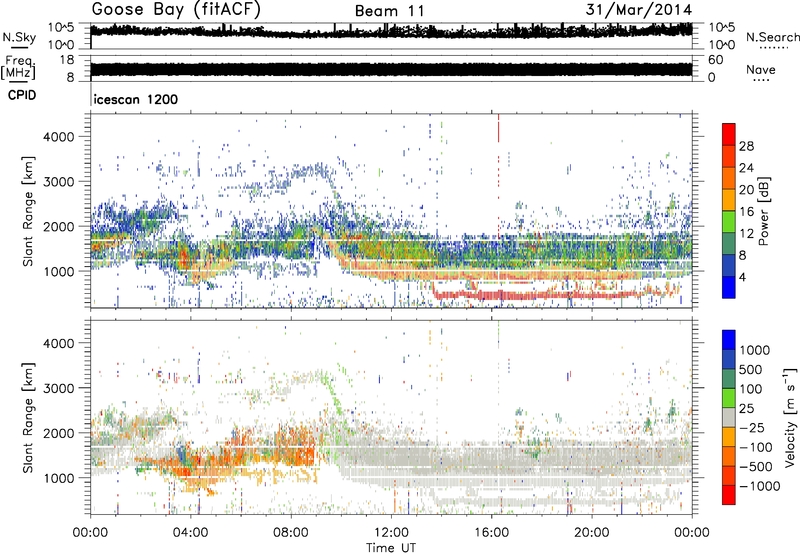The image size is (800, 554).
Task: Click the '4000' tick of power panel
Action: tap(59, 137)
